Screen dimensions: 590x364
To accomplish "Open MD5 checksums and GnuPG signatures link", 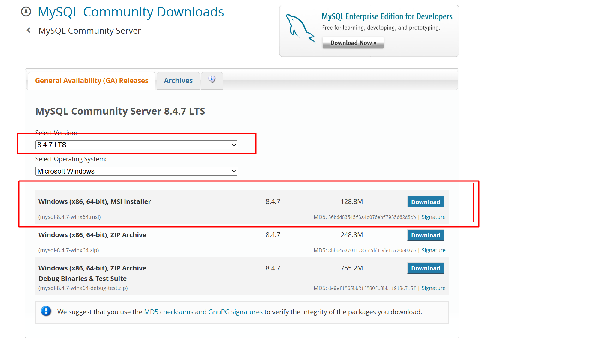I will [203, 312].
